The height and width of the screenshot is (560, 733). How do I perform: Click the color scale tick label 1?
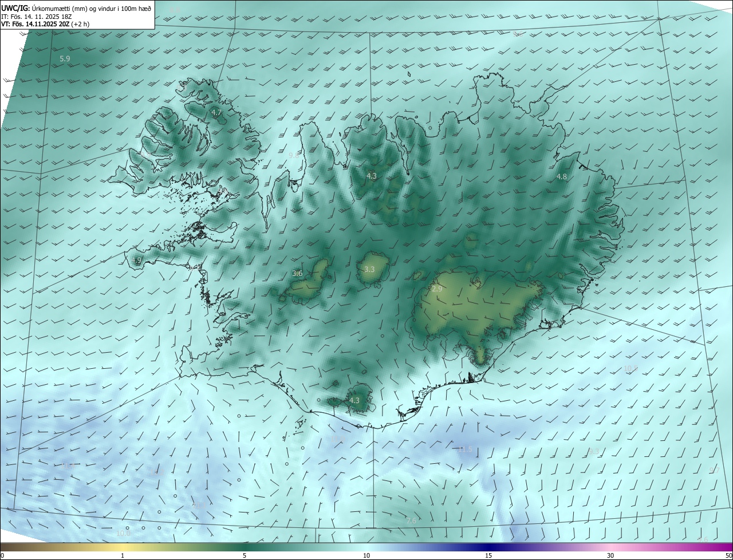pos(123,556)
